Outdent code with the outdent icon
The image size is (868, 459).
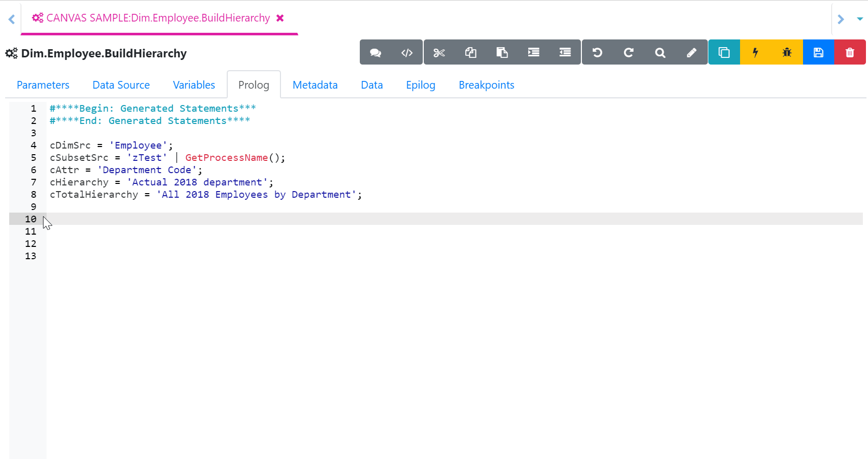click(565, 52)
